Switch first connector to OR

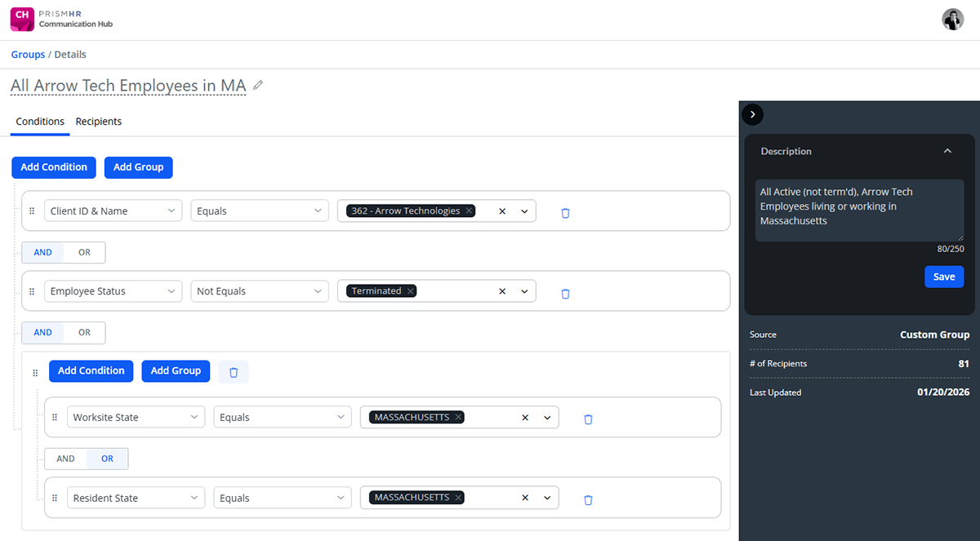(84, 253)
